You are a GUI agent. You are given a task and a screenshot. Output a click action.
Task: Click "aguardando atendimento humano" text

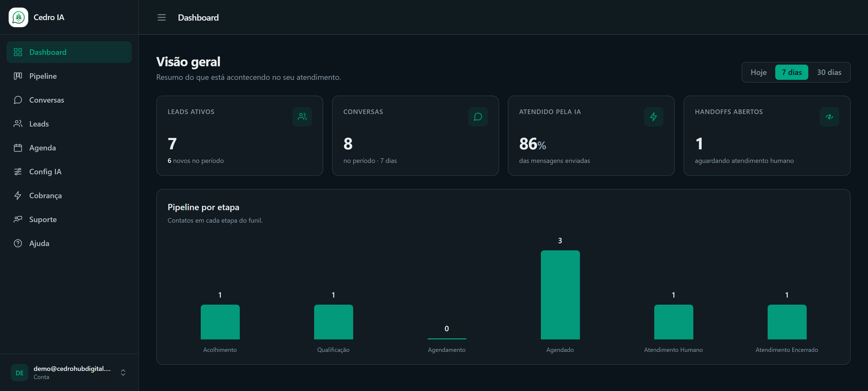pyautogui.click(x=744, y=160)
